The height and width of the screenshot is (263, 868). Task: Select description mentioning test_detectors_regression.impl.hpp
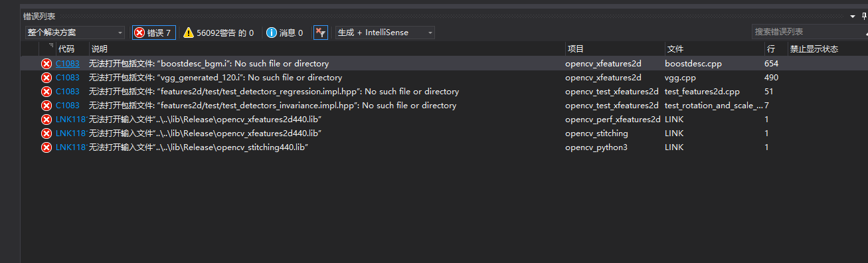pos(274,92)
